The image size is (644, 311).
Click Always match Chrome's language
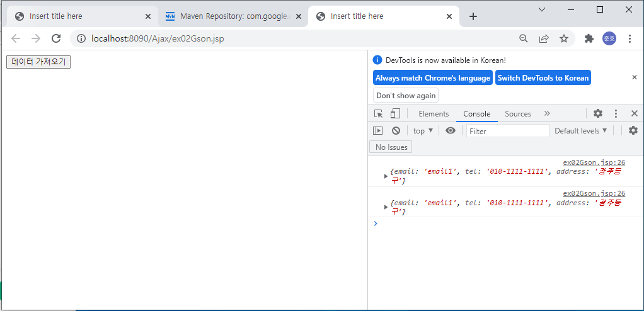[433, 77]
